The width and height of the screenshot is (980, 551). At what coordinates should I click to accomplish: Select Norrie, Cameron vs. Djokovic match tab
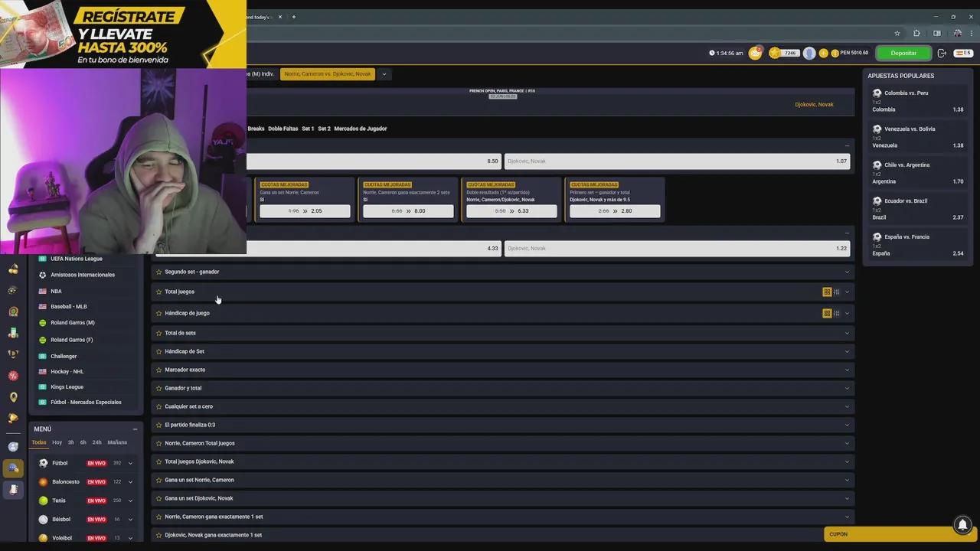(328, 74)
